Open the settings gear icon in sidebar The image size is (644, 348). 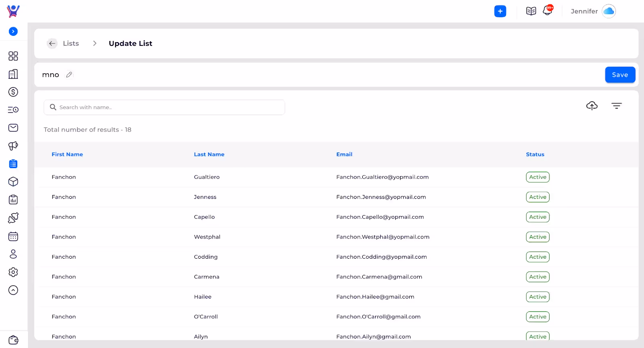click(x=13, y=272)
